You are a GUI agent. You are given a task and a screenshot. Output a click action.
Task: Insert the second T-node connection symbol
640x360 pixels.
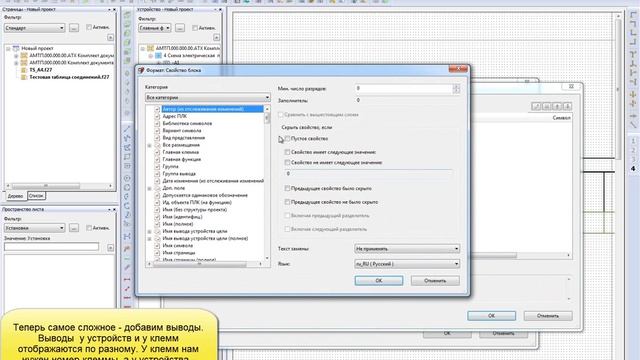click(x=633, y=64)
